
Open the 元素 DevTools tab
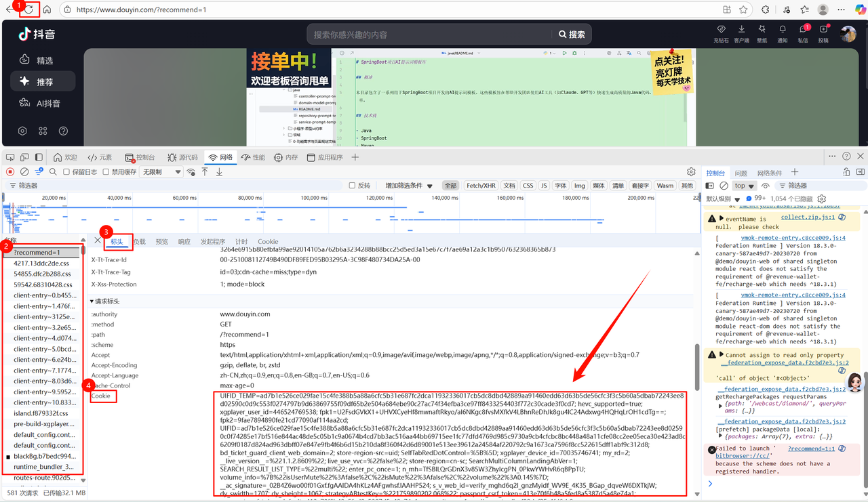pos(100,157)
